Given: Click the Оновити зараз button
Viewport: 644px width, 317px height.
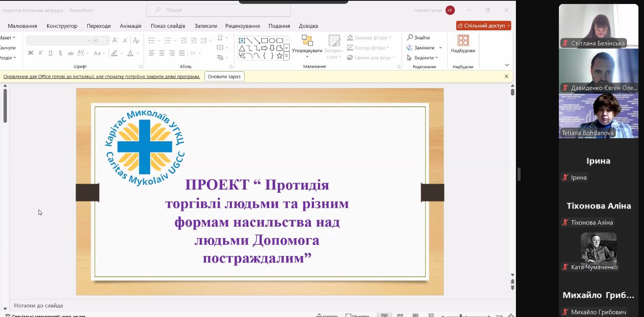Looking at the screenshot, I should point(224,76).
